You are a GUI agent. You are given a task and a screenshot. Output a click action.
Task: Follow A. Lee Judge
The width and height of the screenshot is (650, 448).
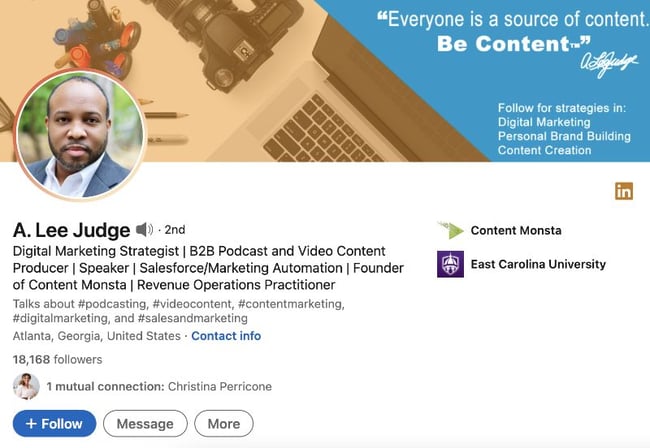(x=54, y=424)
